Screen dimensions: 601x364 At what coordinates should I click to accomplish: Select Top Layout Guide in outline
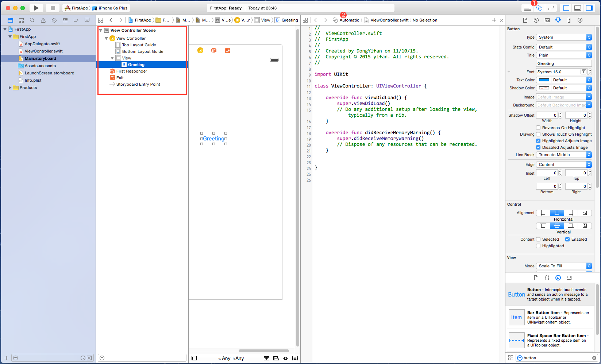tap(139, 45)
